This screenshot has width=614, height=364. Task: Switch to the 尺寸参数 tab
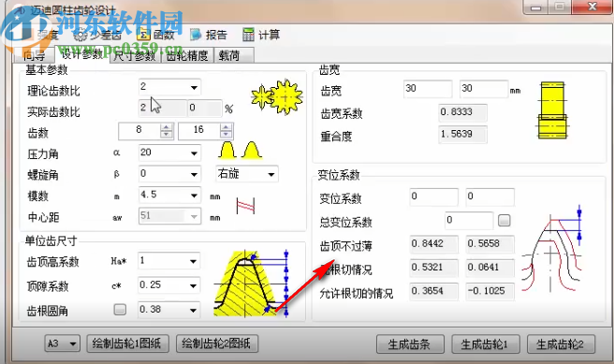click(135, 56)
